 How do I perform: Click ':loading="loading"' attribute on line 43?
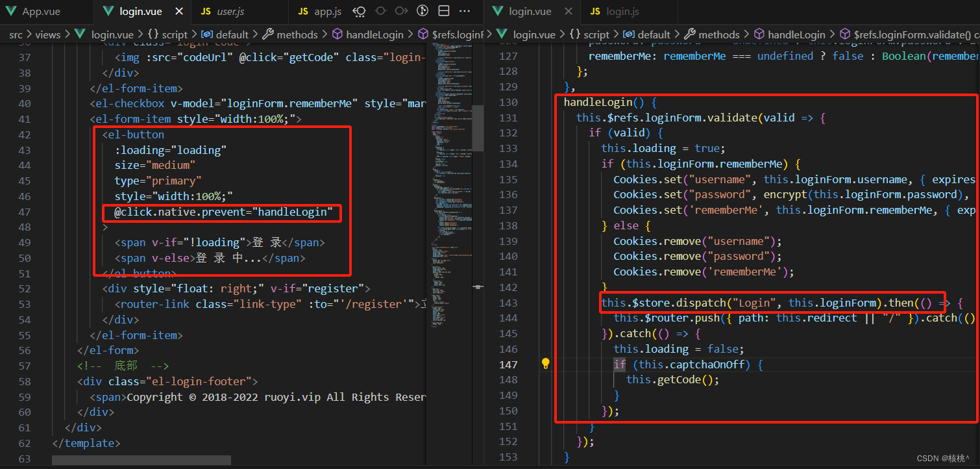pos(171,150)
